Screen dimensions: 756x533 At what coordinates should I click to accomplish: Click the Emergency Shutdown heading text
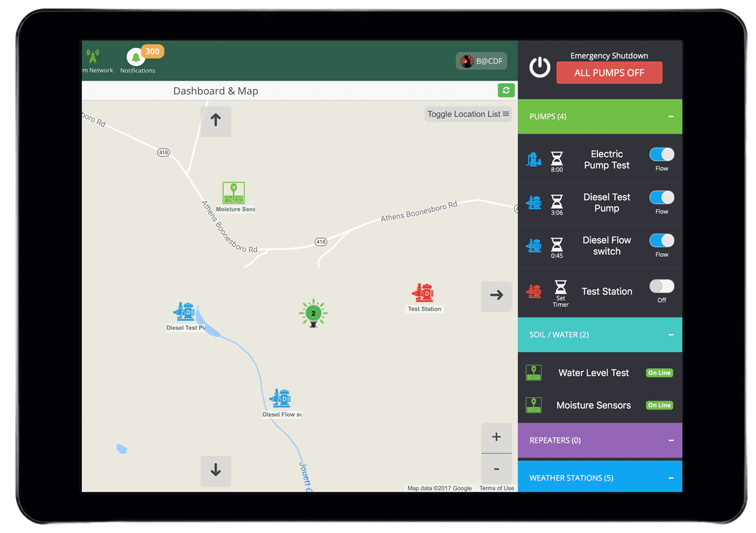point(609,56)
